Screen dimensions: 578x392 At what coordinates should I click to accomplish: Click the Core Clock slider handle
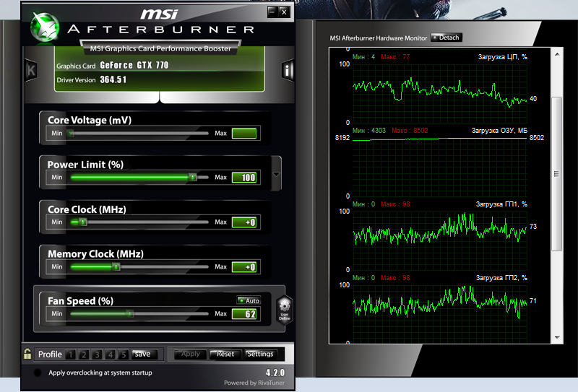(x=83, y=222)
